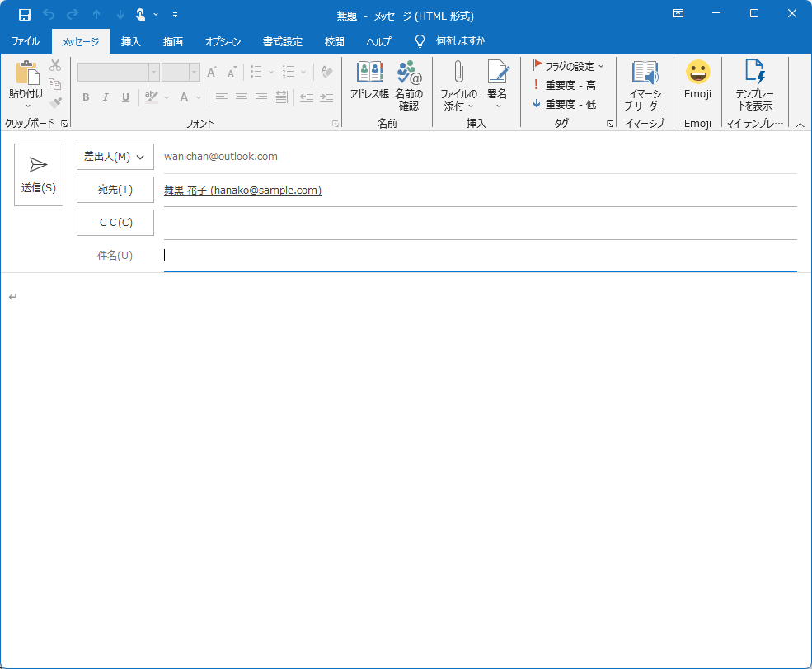The image size is (812, 669).
Task: Click the font color A button
Action: point(184,97)
